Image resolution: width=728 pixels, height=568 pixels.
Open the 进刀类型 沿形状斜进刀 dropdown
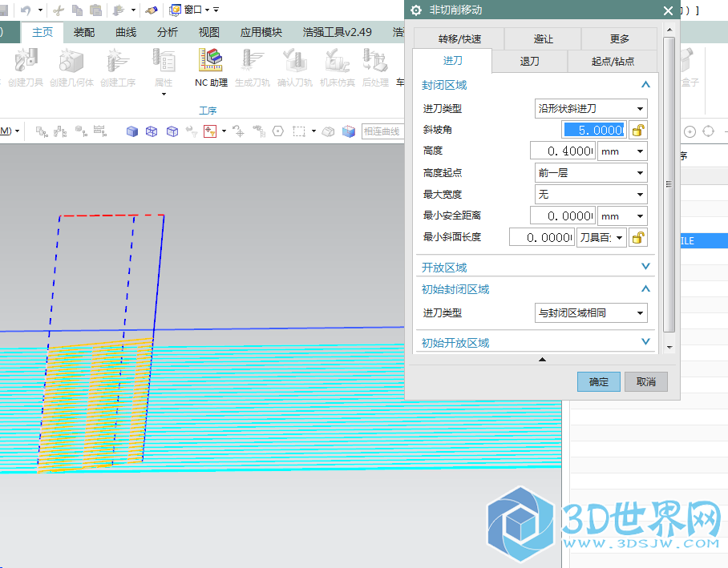(591, 109)
